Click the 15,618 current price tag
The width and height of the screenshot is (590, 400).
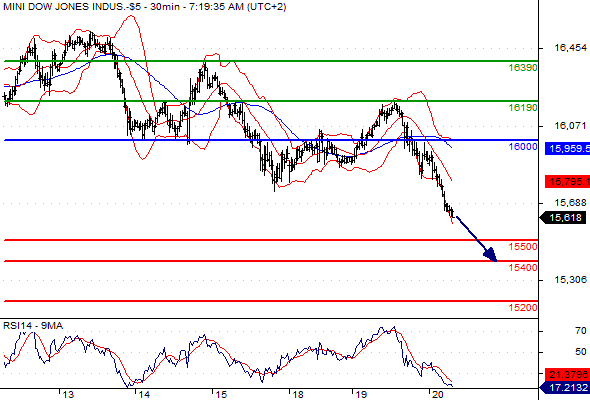point(565,217)
